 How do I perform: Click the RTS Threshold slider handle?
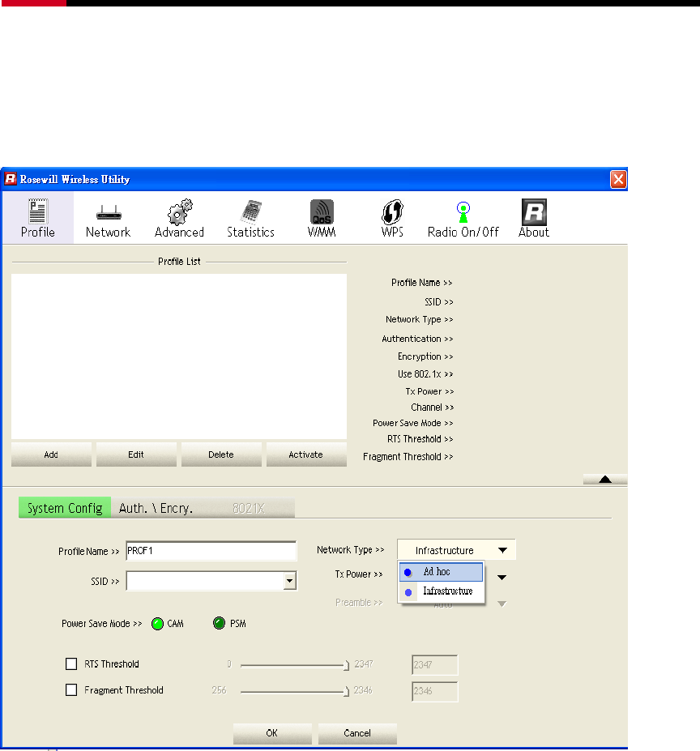(x=347, y=665)
